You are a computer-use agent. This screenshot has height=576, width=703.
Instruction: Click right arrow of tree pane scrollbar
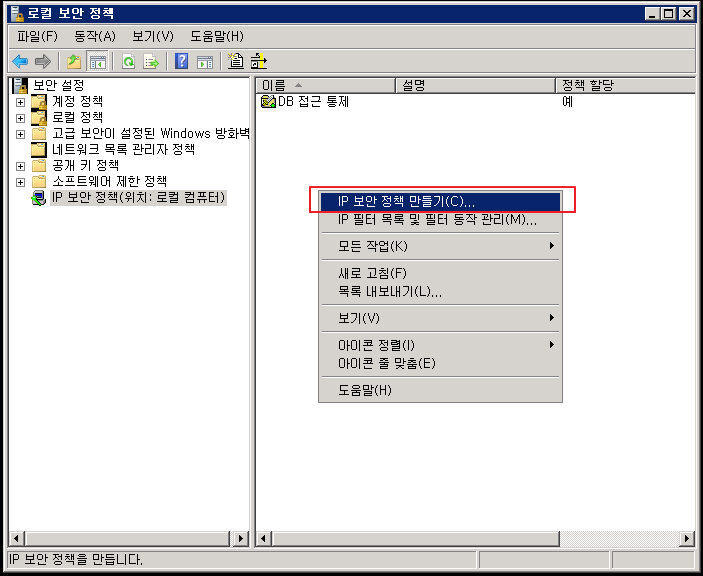point(240,538)
